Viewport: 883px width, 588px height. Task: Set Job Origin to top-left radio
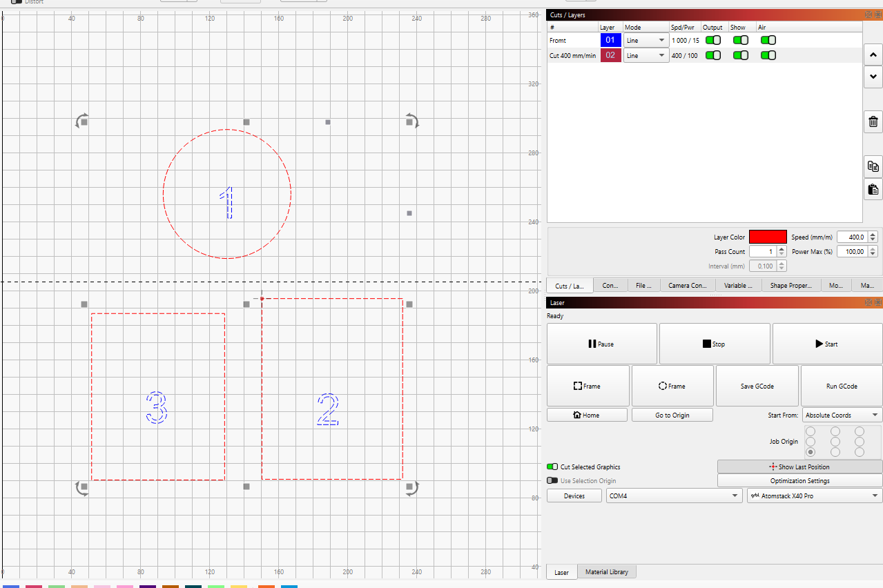(811, 431)
